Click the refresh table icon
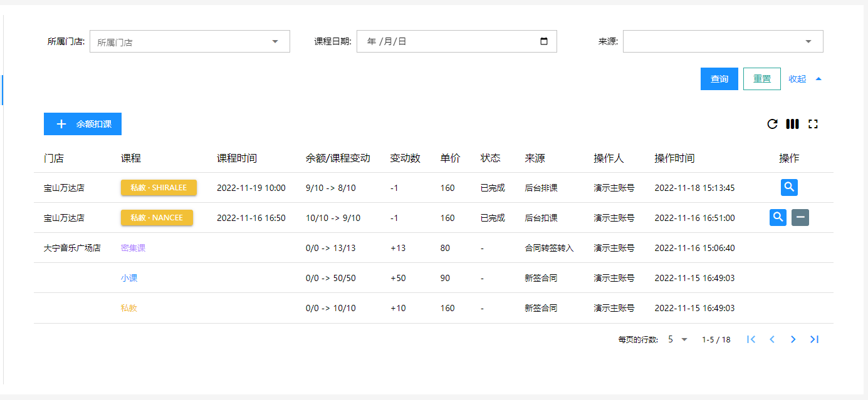 click(x=772, y=124)
